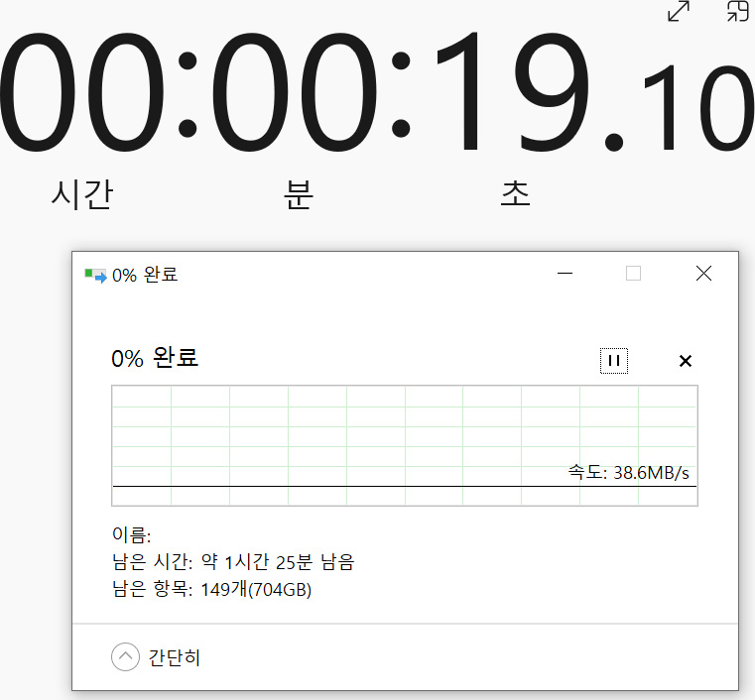This screenshot has height=700, width=755.
Task: Click the file copy icon in title bar
Action: [95, 276]
